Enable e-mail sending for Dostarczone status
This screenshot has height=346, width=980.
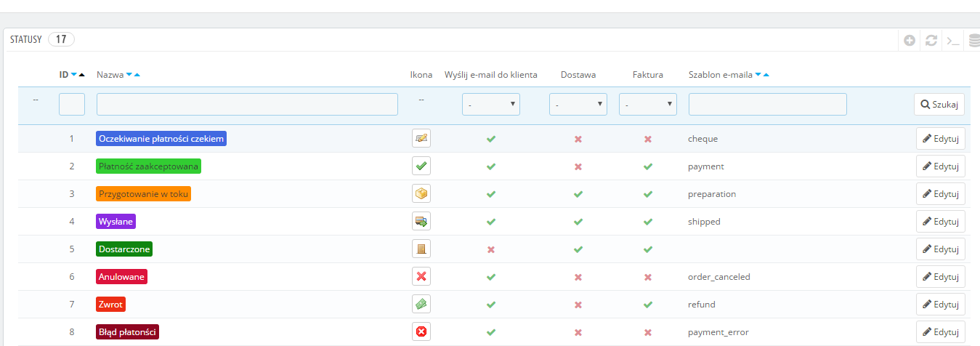491,249
